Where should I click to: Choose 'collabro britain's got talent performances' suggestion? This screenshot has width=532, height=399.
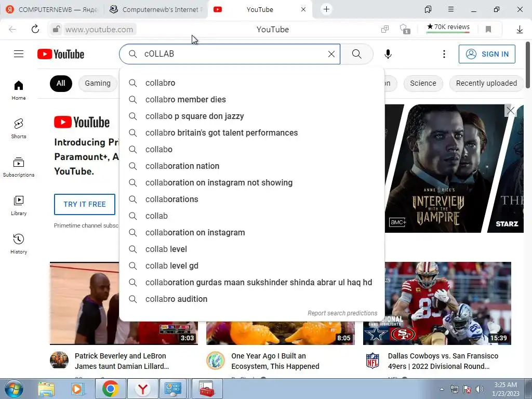tap(252, 132)
